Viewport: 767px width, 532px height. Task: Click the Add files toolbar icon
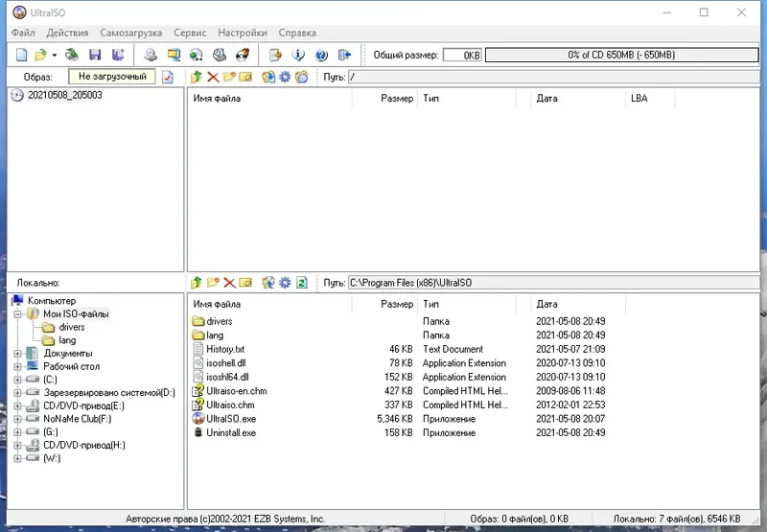coord(275,55)
